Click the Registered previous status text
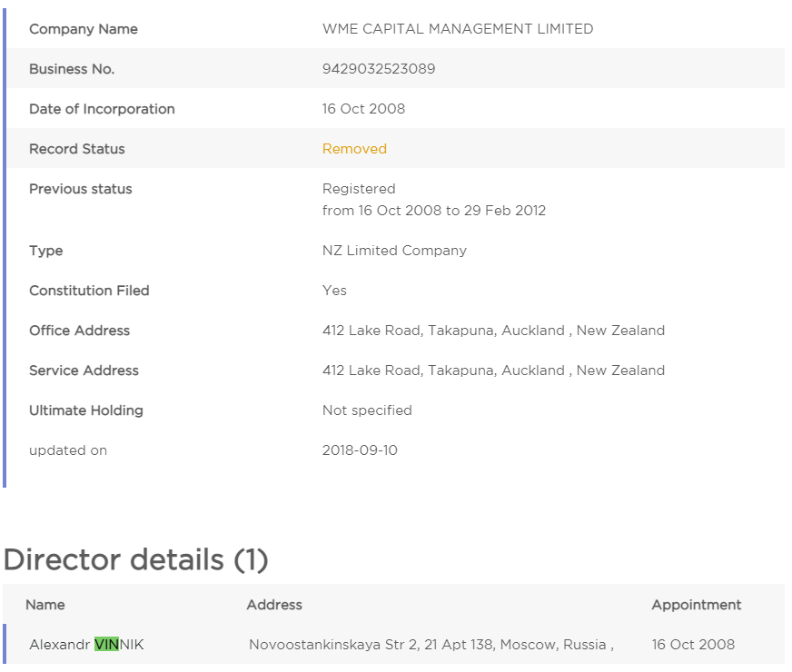Viewport: 792px width, 672px height. [359, 189]
